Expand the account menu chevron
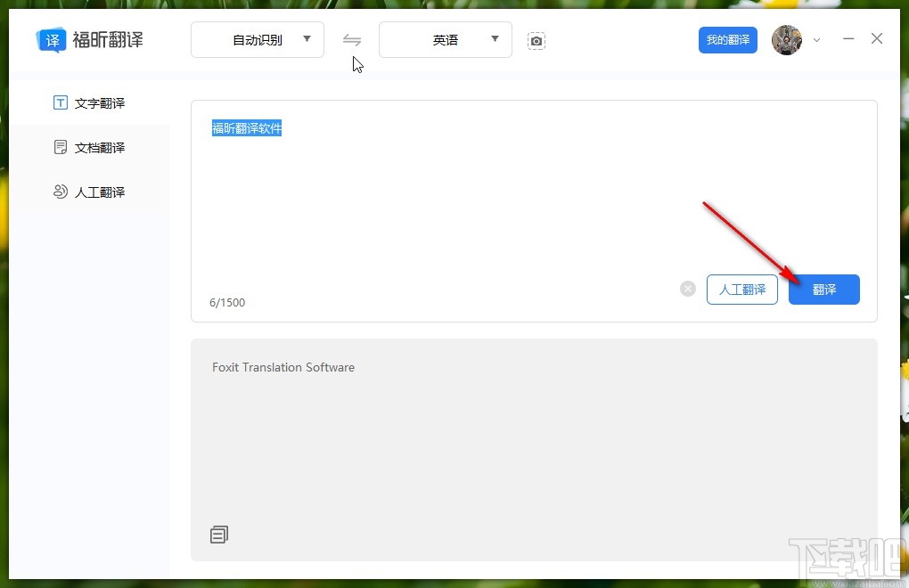The width and height of the screenshot is (909, 588). click(817, 40)
